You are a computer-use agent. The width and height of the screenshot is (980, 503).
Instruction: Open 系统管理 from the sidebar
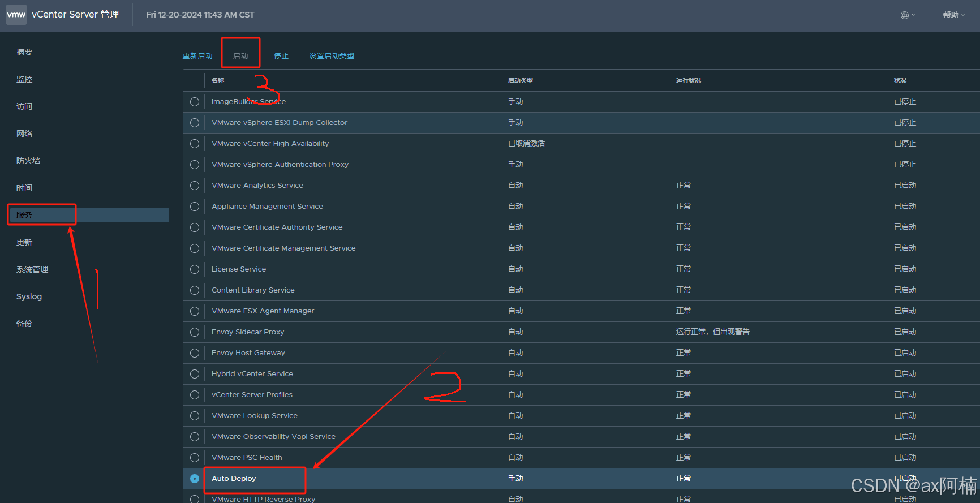point(32,269)
